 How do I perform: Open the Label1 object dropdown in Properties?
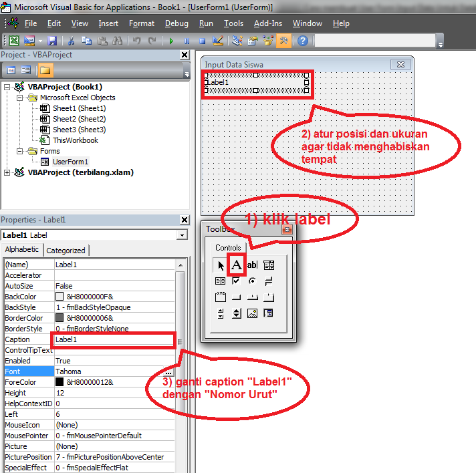point(182,235)
